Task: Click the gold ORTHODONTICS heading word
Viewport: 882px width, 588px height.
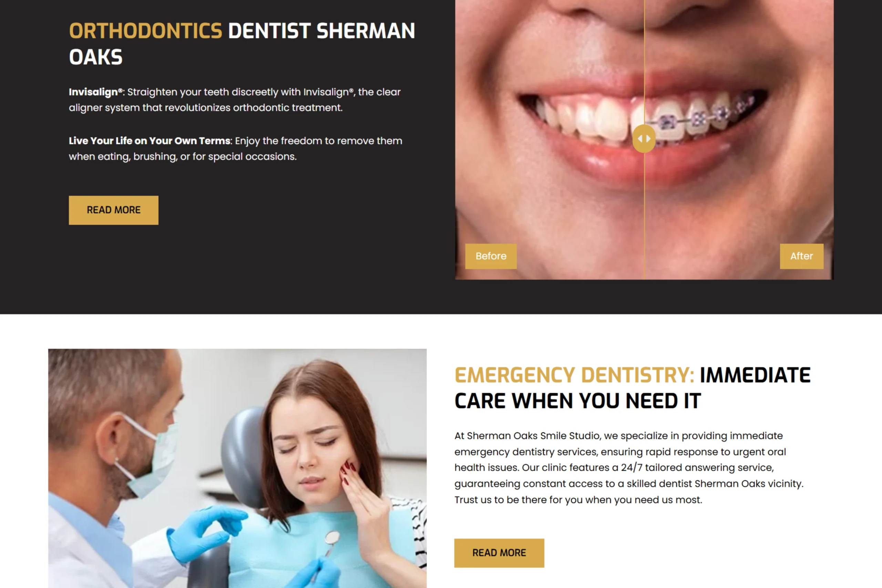Action: (146, 31)
